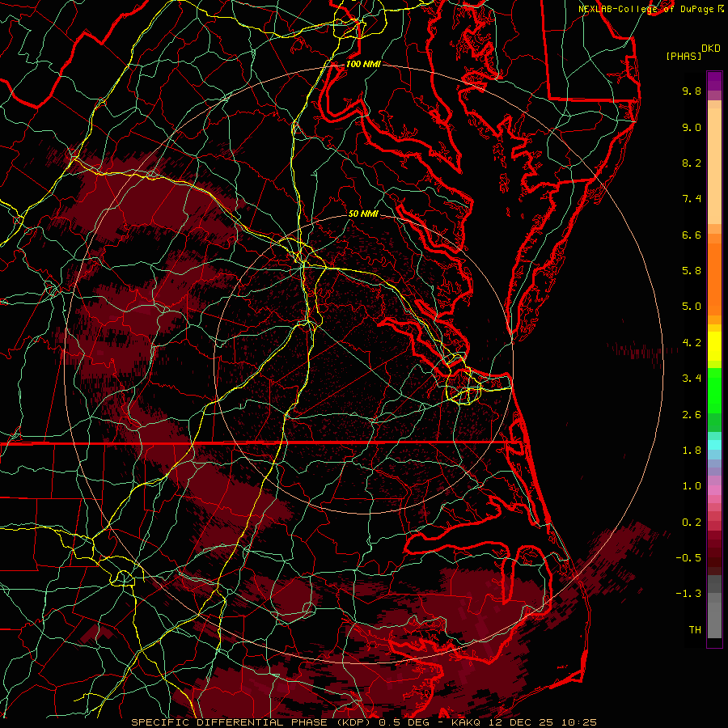
Task: Click the orange segment of the color scale
Action: (714, 280)
